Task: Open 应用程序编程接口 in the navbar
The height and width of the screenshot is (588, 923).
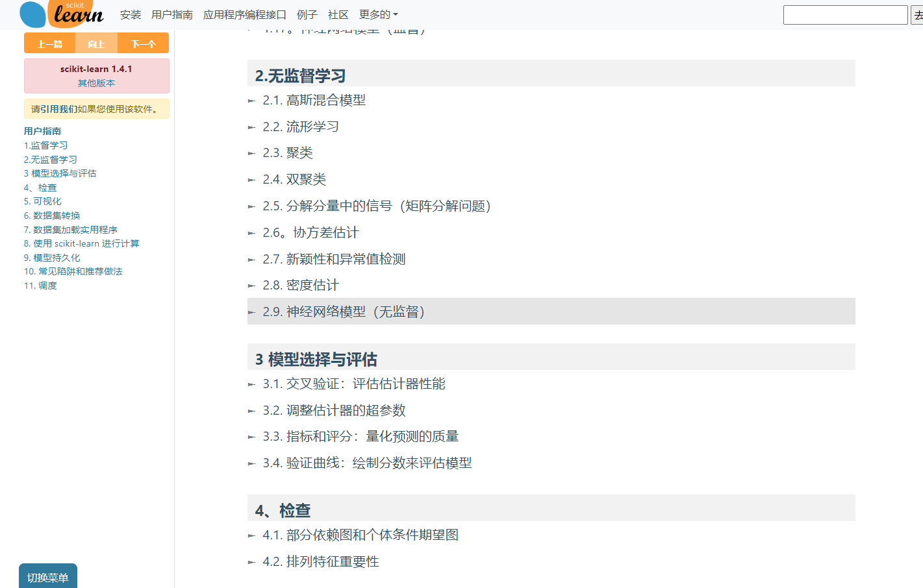Action: pyautogui.click(x=245, y=14)
